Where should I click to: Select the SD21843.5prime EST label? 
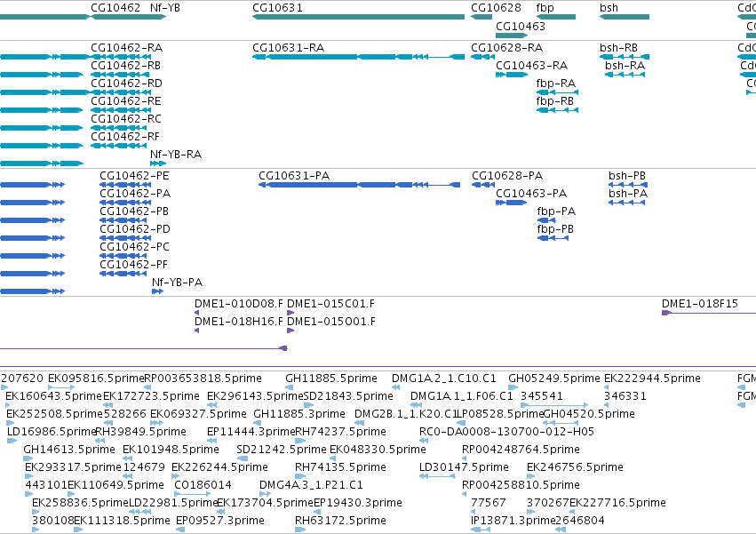[348, 396]
